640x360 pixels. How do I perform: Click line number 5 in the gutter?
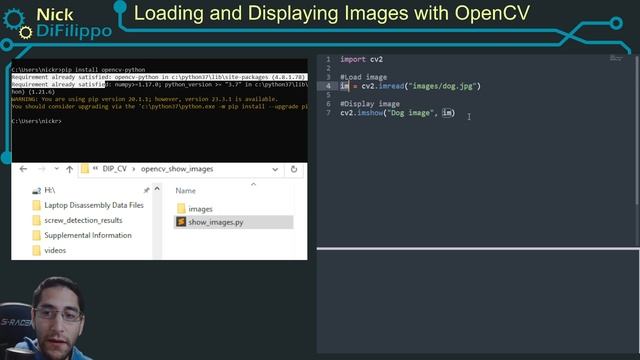328,95
